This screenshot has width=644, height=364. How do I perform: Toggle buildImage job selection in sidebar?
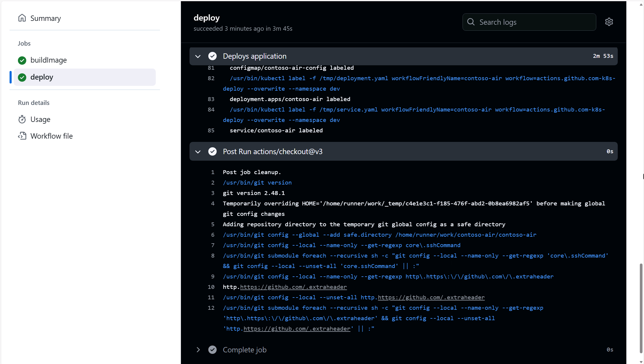(48, 60)
